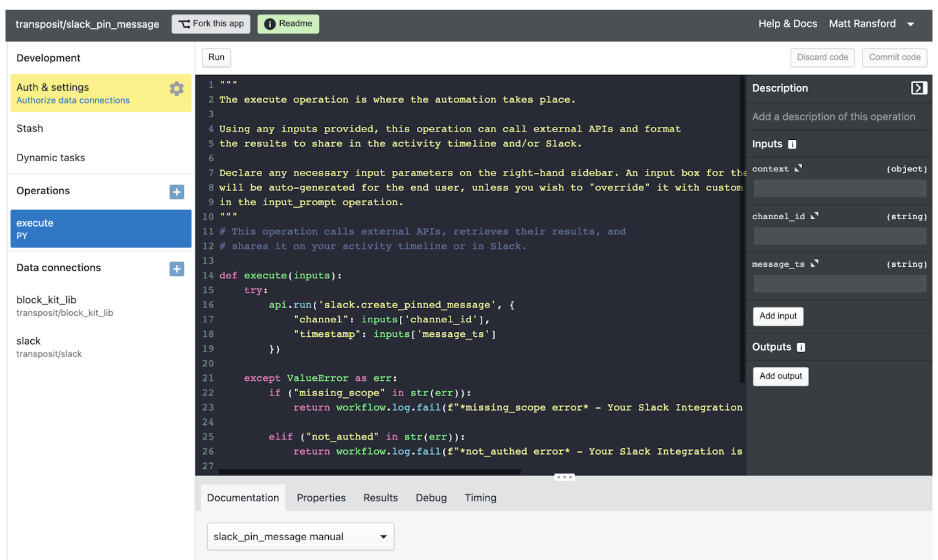Open the Debug tab
Screen dimensions: 938x560
tap(431, 498)
